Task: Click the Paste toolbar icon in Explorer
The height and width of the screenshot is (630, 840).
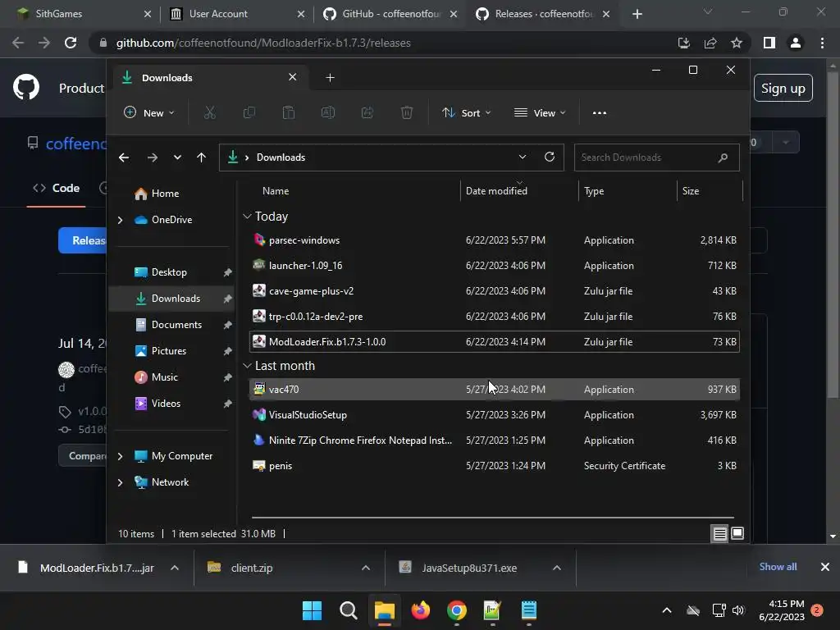Action: click(288, 112)
